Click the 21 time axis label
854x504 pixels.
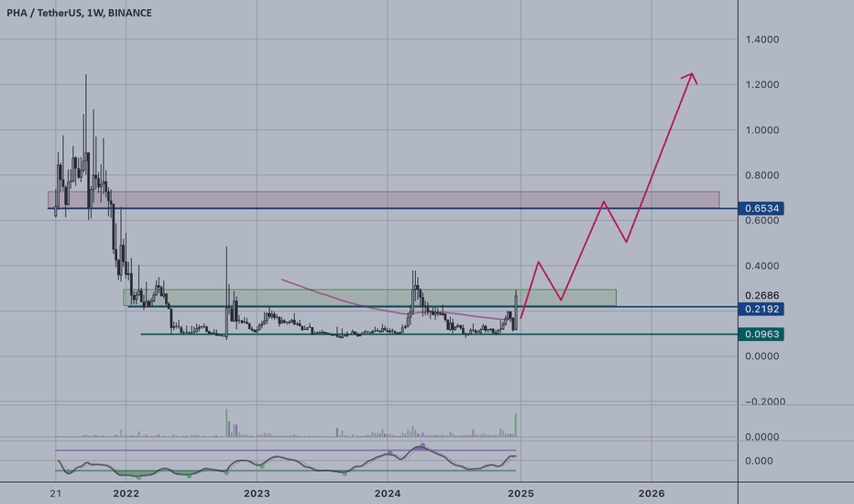(55, 494)
